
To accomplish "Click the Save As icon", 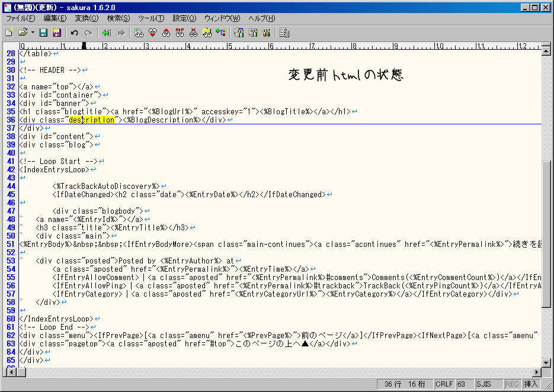I will (x=56, y=33).
